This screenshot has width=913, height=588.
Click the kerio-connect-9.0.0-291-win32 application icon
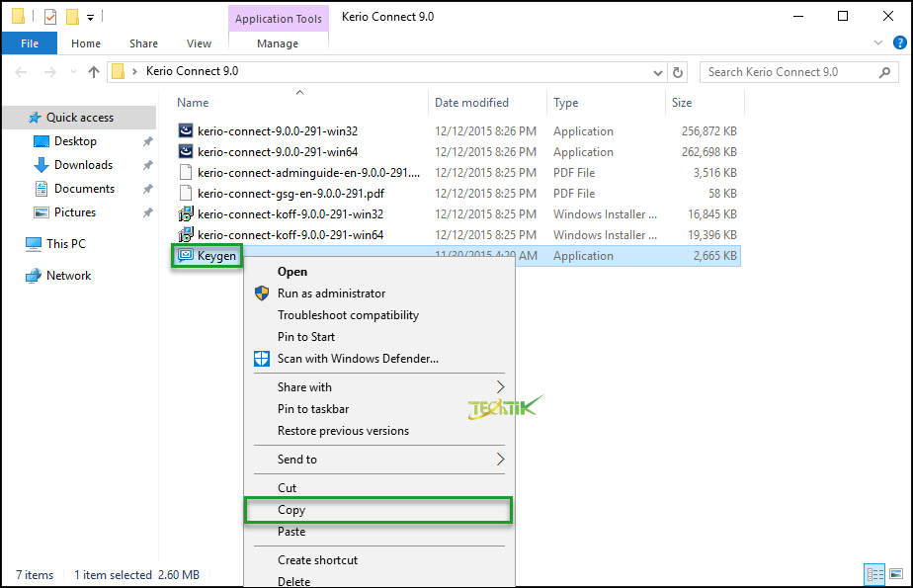(185, 131)
